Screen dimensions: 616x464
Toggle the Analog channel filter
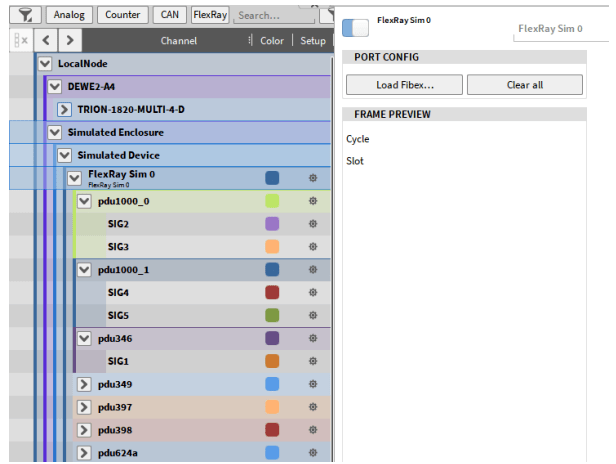[x=70, y=15]
